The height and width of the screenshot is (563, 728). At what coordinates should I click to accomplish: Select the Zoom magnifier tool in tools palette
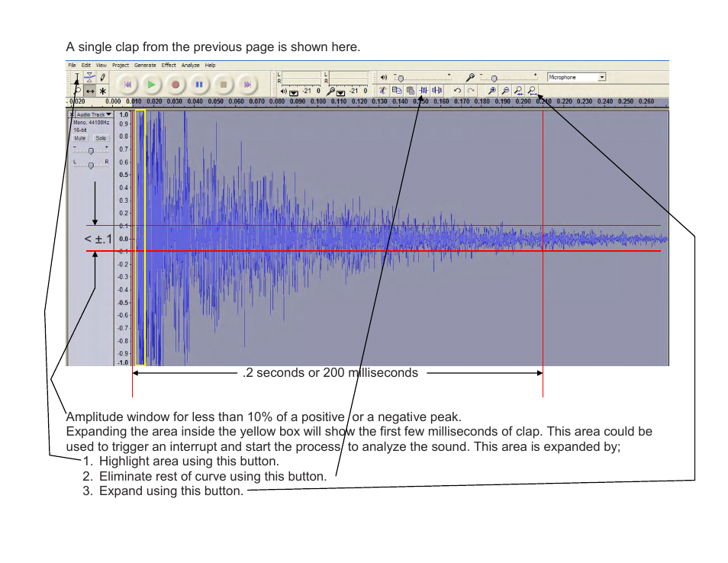pos(77,91)
